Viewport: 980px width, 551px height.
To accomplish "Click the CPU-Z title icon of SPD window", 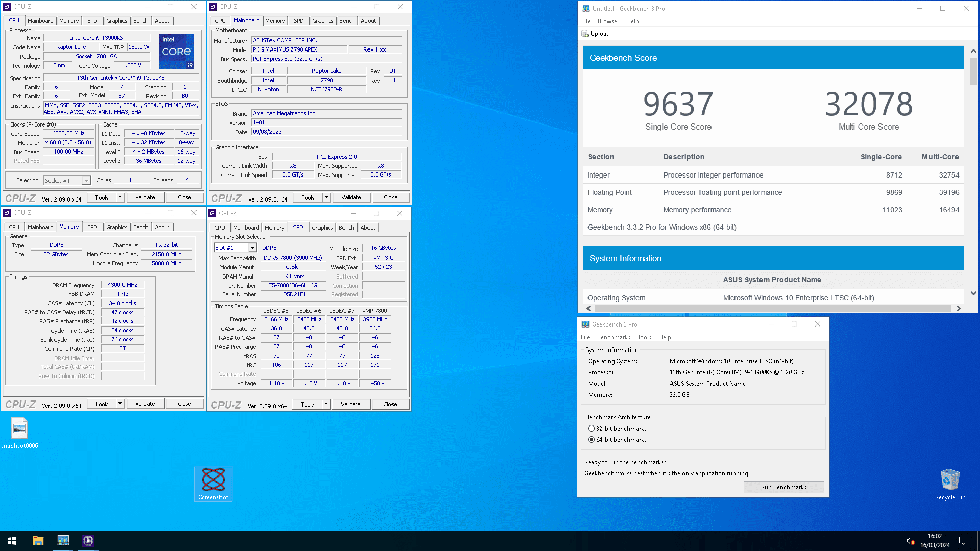I will click(213, 213).
